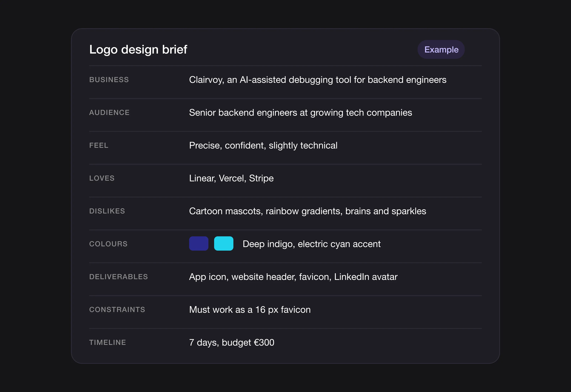The width and height of the screenshot is (571, 392).
Task: Select the Clairvoy business description text
Action: point(318,80)
